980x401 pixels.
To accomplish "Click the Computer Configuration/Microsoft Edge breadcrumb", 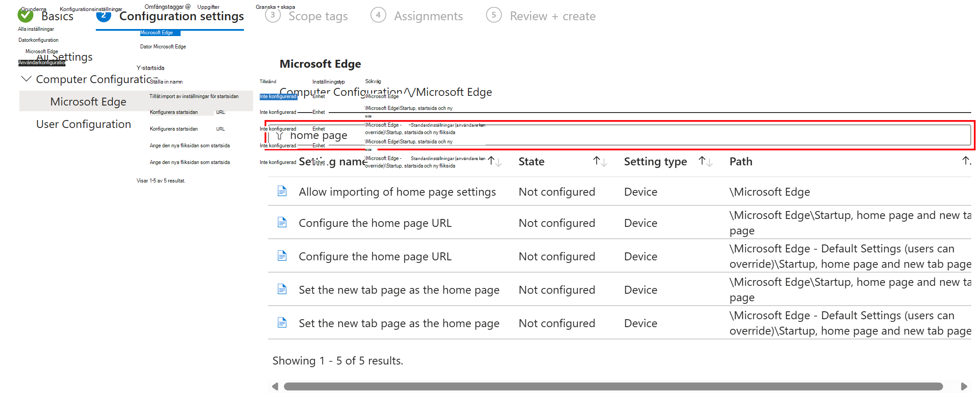I will tap(386, 92).
